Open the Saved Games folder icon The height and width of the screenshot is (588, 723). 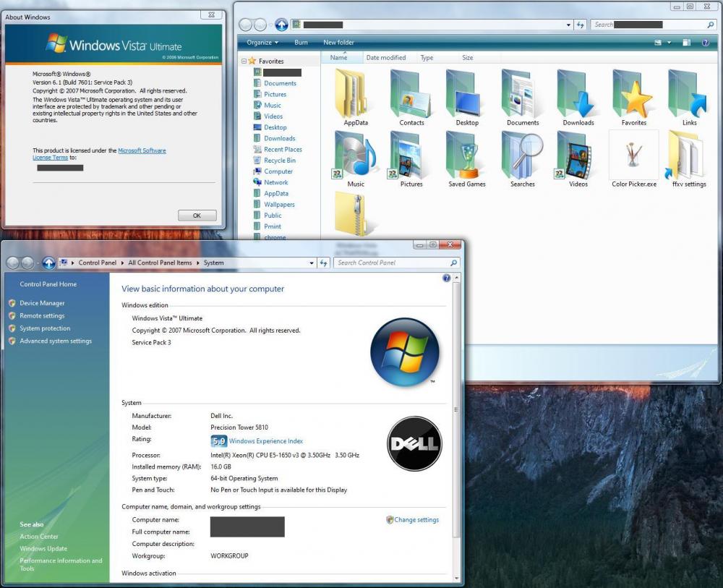(466, 157)
